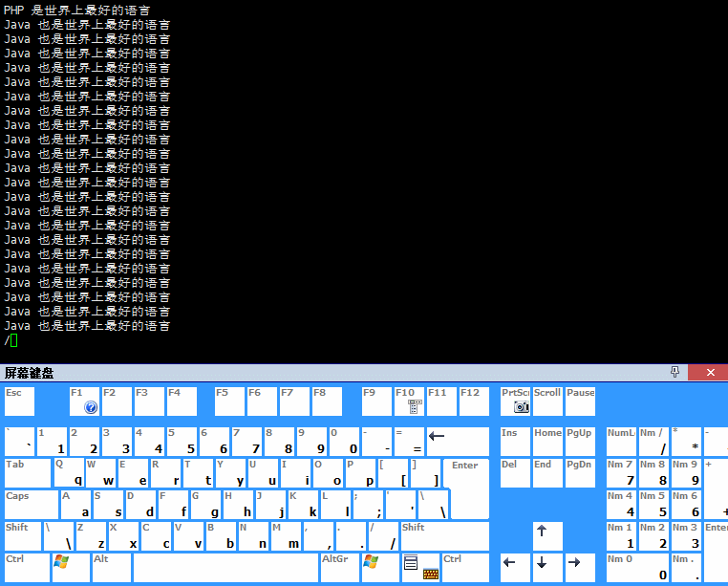
Task: Click the 'PHP 是世界上最好的语言' terminal line
Action: (x=77, y=11)
